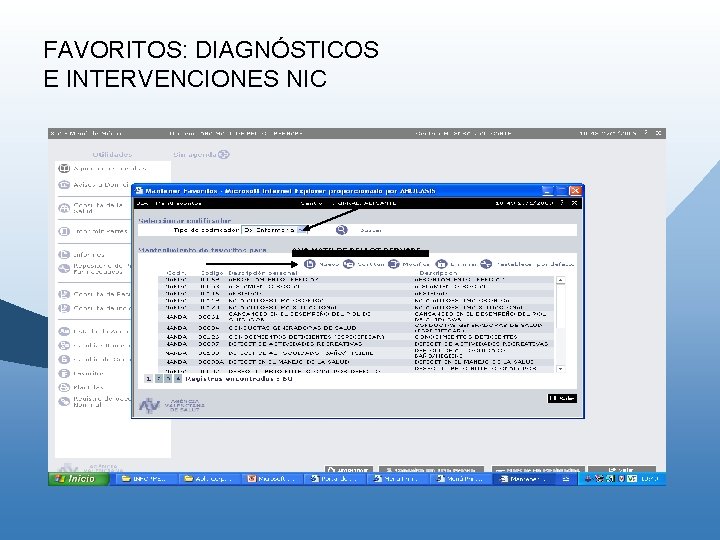Click the Nuevo icon in favorites toolbar
This screenshot has height=540, width=720.
click(x=310, y=264)
